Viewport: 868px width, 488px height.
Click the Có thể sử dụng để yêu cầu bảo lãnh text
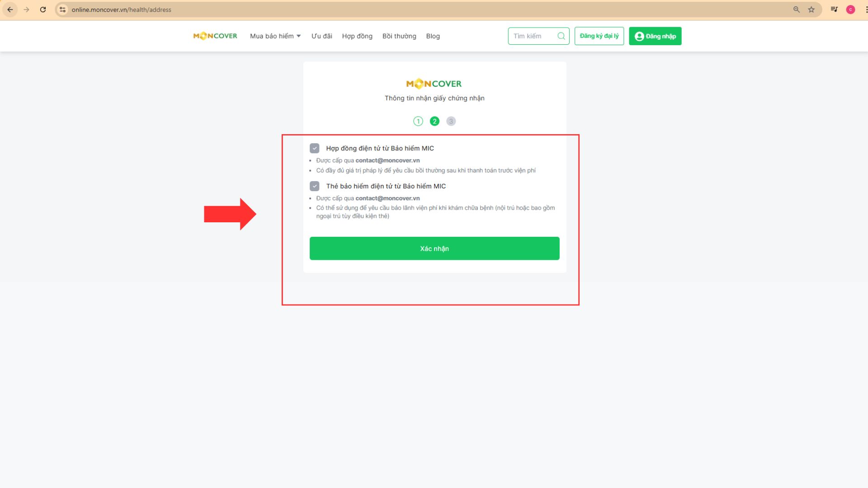435,212
